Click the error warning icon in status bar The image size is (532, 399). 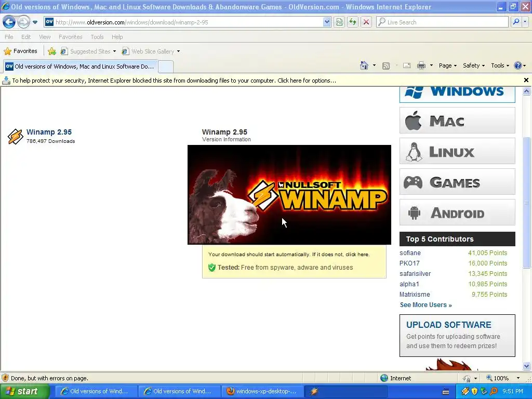(5, 378)
